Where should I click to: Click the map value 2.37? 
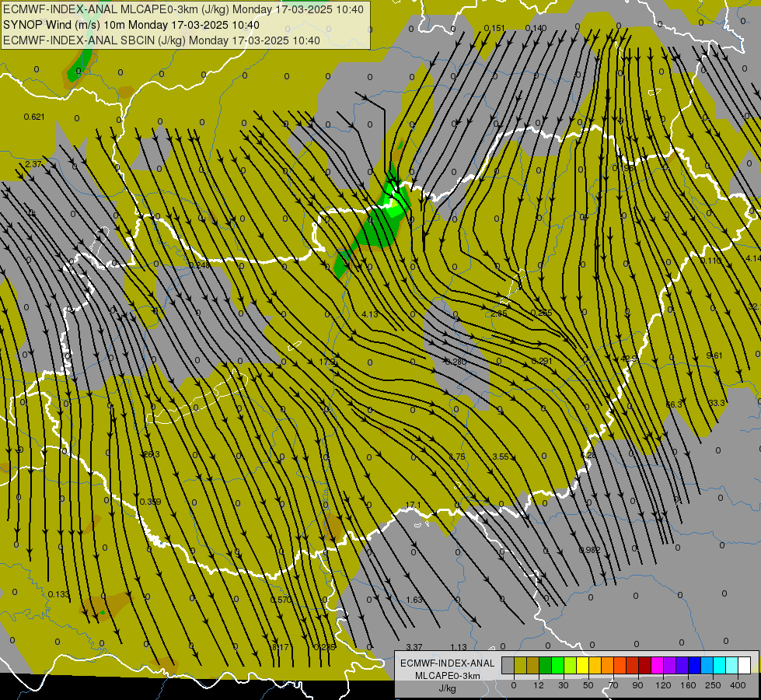[x=33, y=164]
